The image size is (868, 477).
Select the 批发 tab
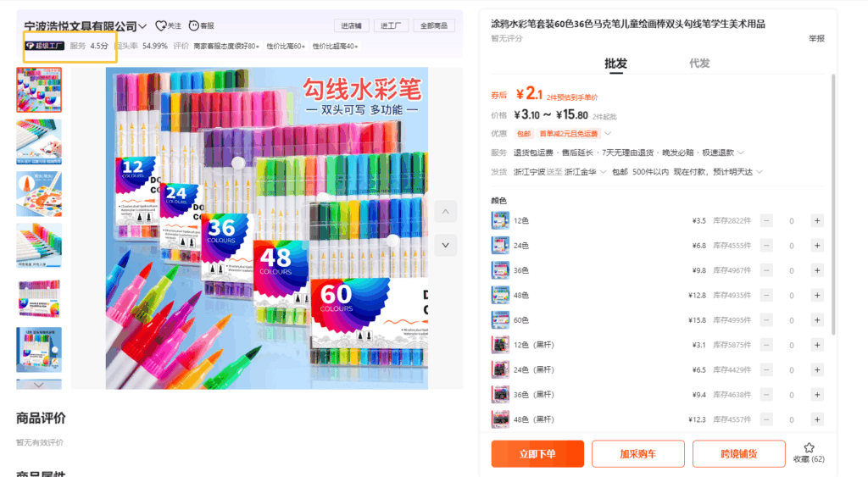pos(615,64)
